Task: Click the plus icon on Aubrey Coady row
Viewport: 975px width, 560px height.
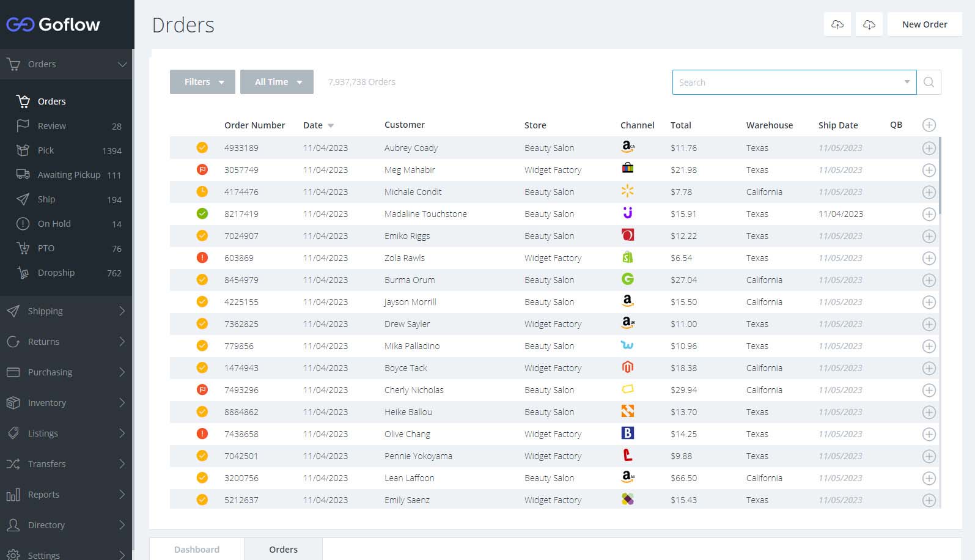Action: (x=929, y=148)
